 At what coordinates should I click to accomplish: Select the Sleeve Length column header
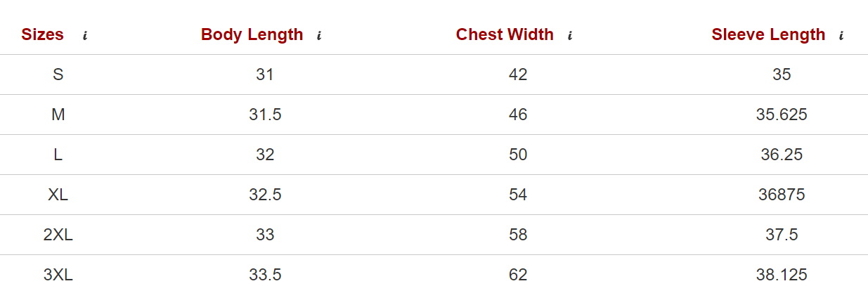pos(768,34)
